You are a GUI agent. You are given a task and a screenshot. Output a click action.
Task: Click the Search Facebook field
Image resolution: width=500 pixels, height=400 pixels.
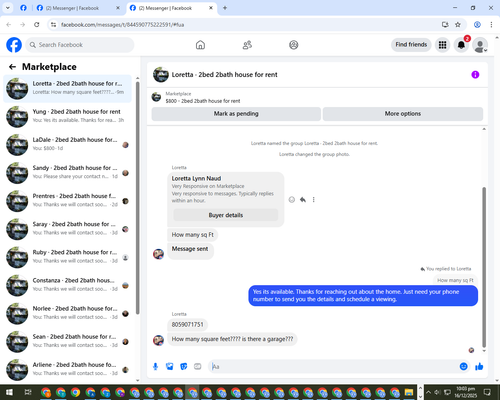[x=80, y=45]
